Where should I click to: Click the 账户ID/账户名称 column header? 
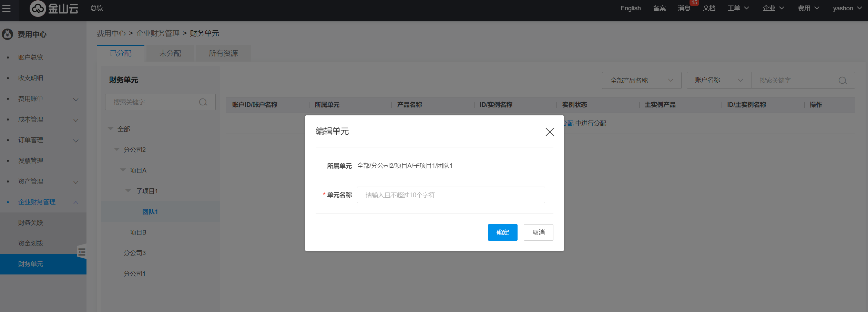255,105
